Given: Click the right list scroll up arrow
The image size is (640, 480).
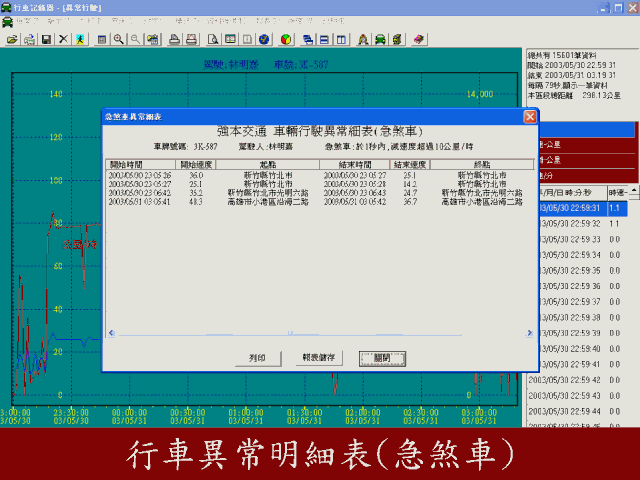Looking at the screenshot, I should tap(633, 190).
